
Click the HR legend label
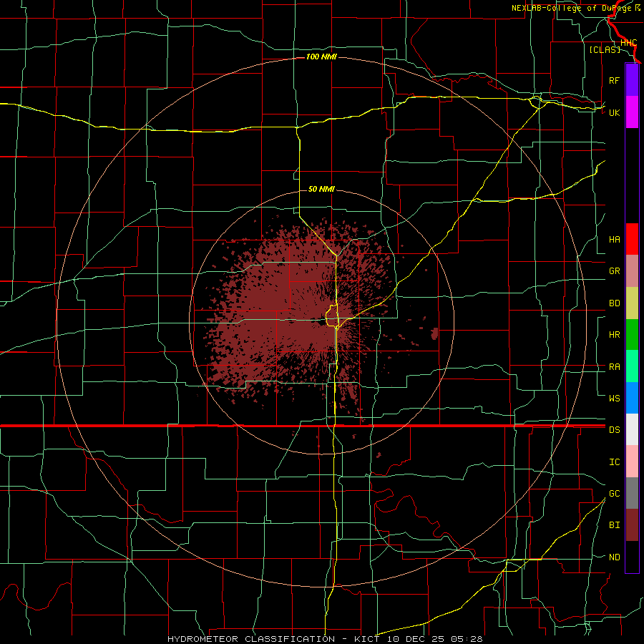(x=614, y=335)
